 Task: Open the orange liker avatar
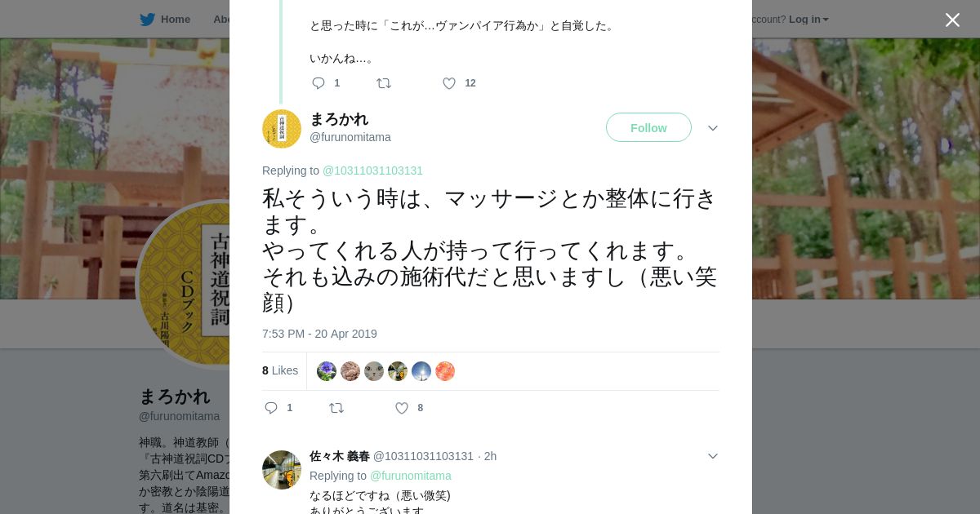445,371
